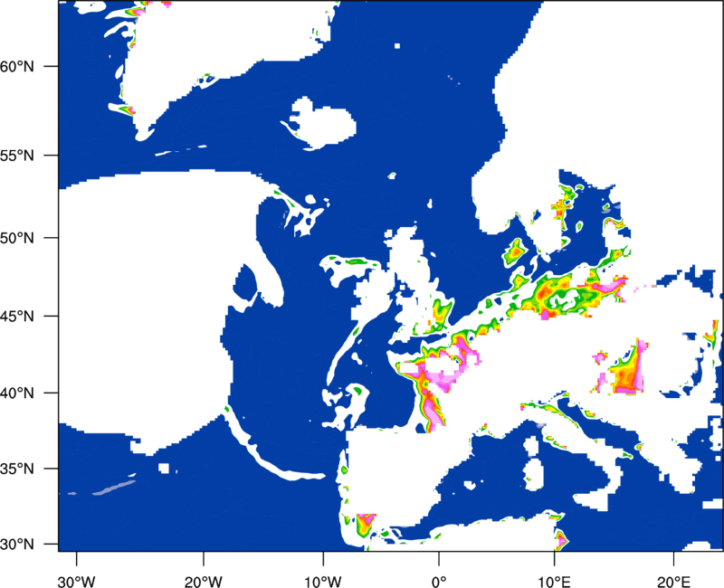Click the tick mark beside 45°N
The height and width of the screenshot is (588, 724).
(52, 316)
